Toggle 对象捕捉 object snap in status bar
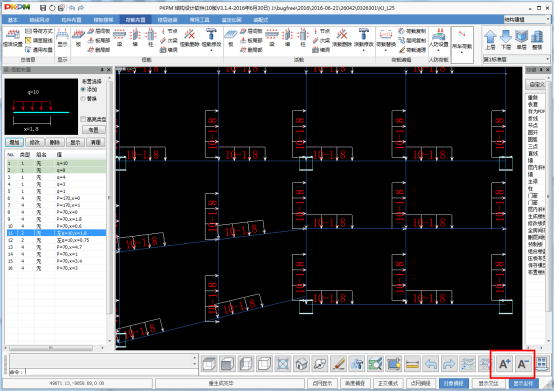 tap(453, 383)
